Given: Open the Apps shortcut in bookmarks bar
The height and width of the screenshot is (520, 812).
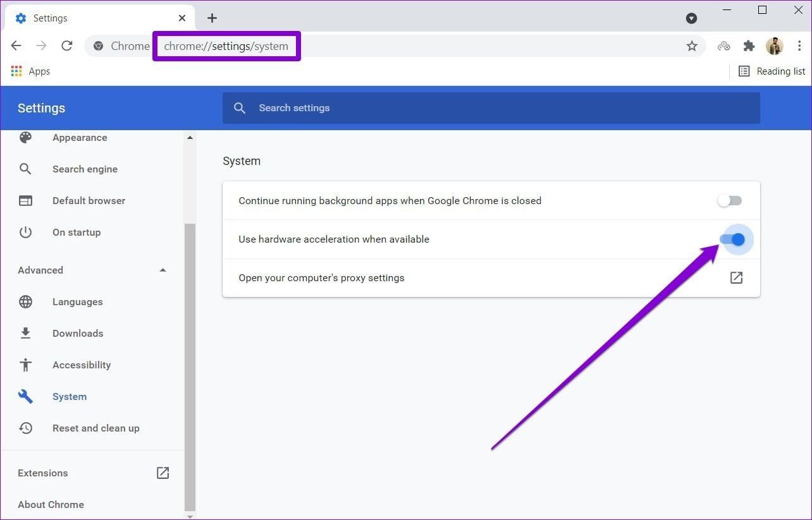Looking at the screenshot, I should tap(30, 71).
